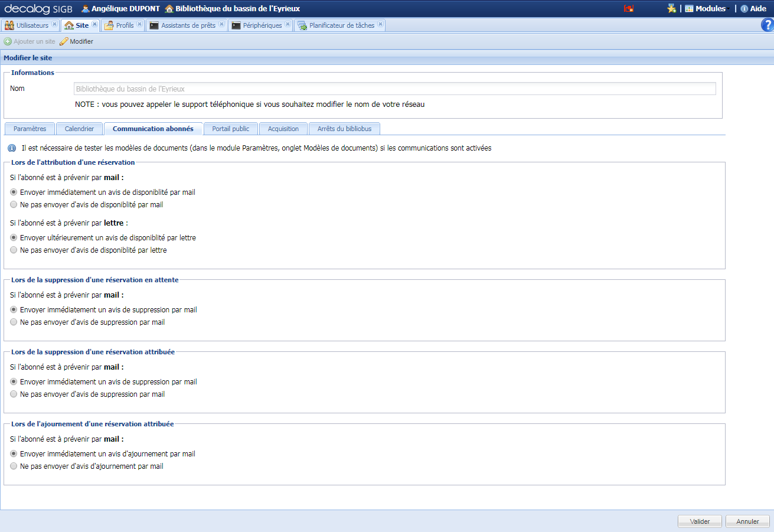Click the Utilisateurs people icon
This screenshot has height=532, width=774.
9,25
